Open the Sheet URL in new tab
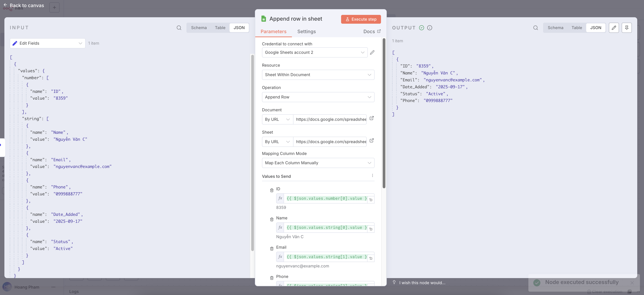Viewport: 644px width, 295px height. [372, 140]
